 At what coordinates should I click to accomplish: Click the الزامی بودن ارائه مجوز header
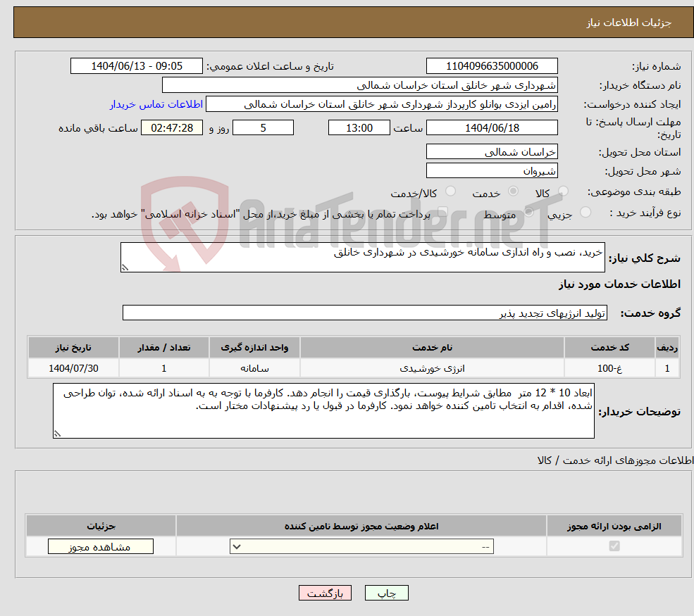coord(614,526)
